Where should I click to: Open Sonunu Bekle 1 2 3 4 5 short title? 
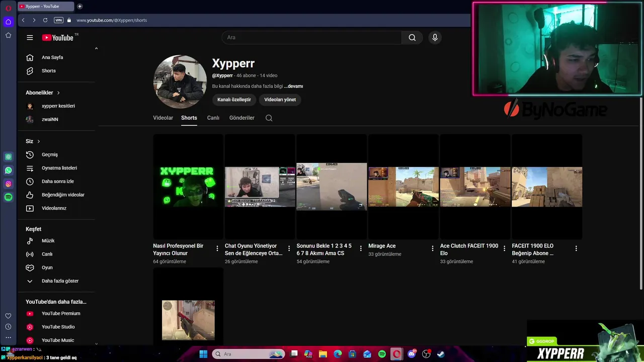pyautogui.click(x=324, y=249)
